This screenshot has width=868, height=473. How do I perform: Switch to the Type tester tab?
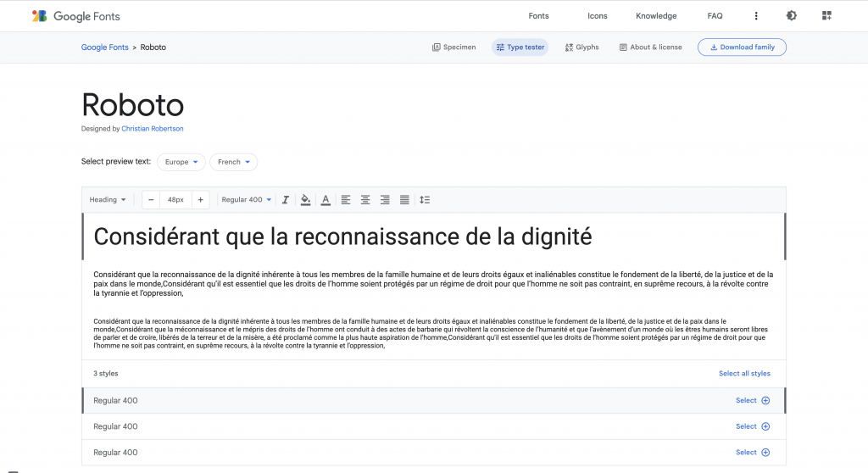pos(520,47)
